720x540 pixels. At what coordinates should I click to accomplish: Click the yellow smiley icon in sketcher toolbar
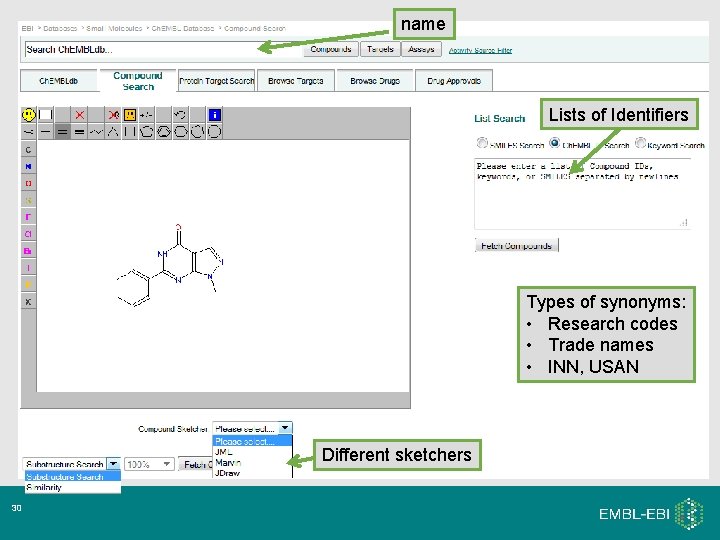[28, 114]
